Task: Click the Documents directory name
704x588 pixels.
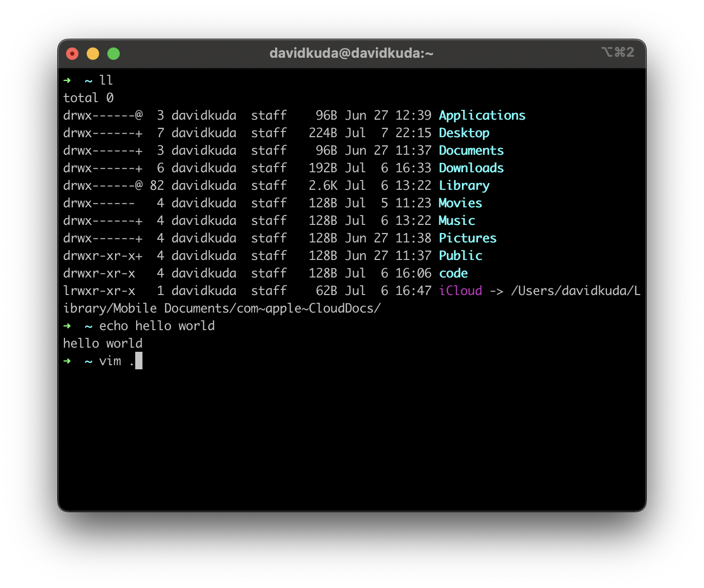Action: point(471,151)
